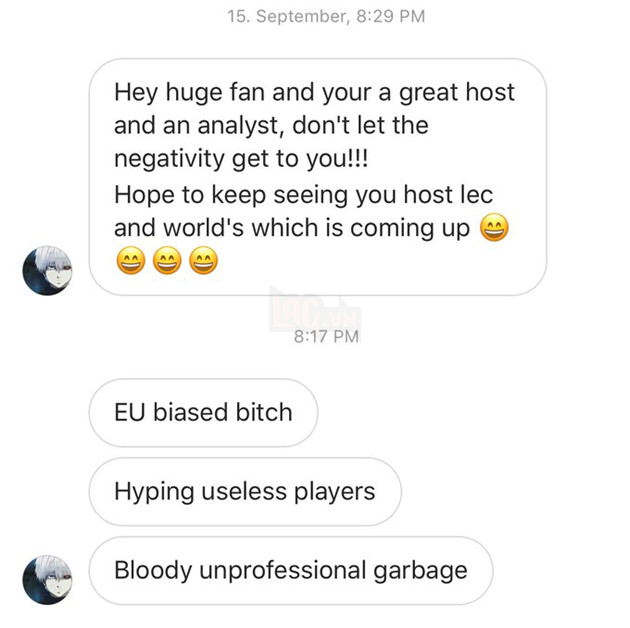The height and width of the screenshot is (628, 630).
Task: Select the "EU biased bitch" message bubble
Action: 203,413
